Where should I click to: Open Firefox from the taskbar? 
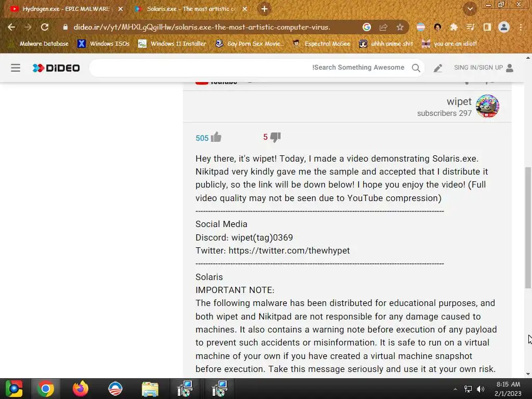click(81, 389)
